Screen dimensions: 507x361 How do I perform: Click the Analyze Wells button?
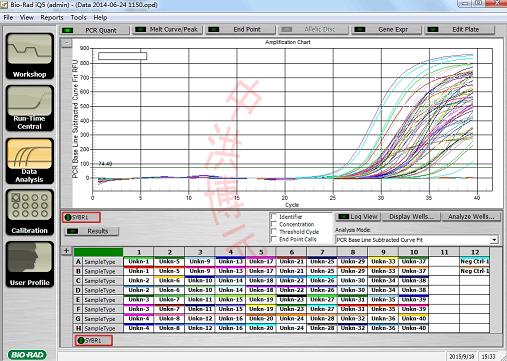(471, 217)
